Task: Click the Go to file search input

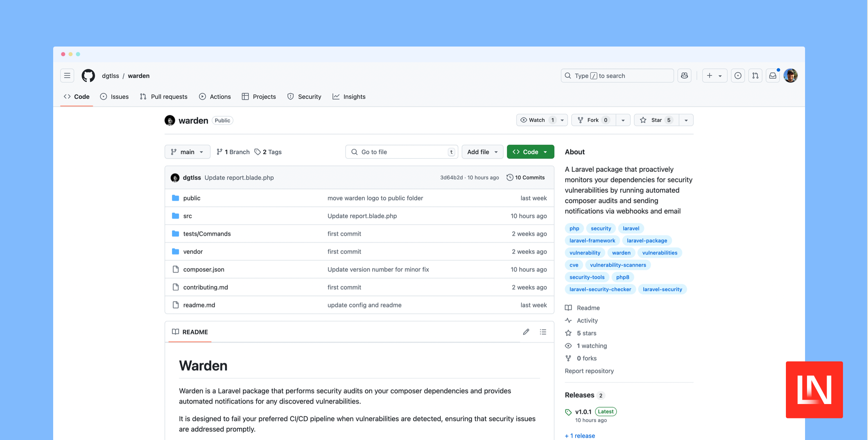Action: pos(402,151)
